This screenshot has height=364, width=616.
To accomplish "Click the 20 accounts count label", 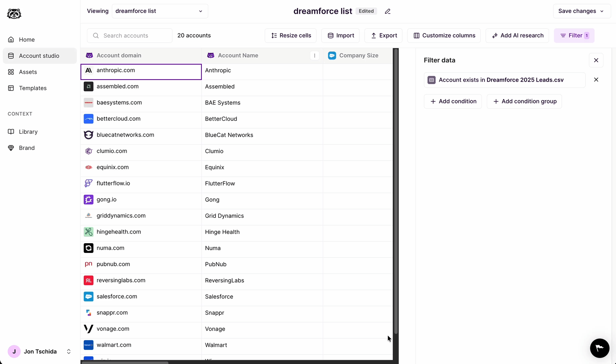I will [194, 36].
